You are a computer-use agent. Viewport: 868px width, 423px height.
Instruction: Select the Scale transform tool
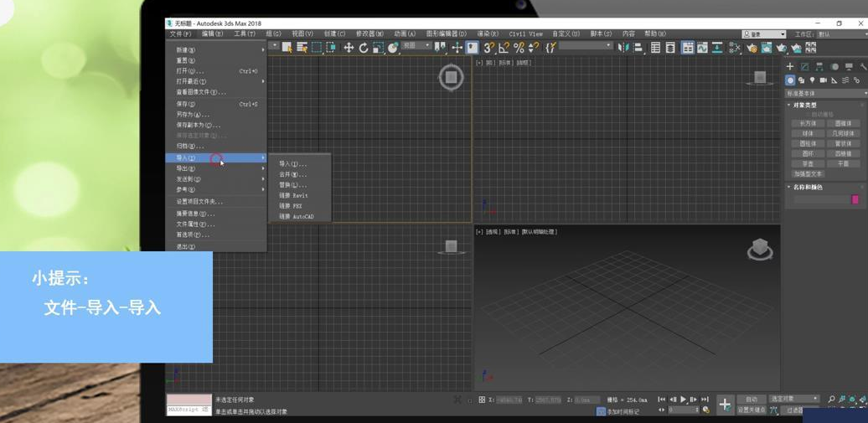pos(378,48)
